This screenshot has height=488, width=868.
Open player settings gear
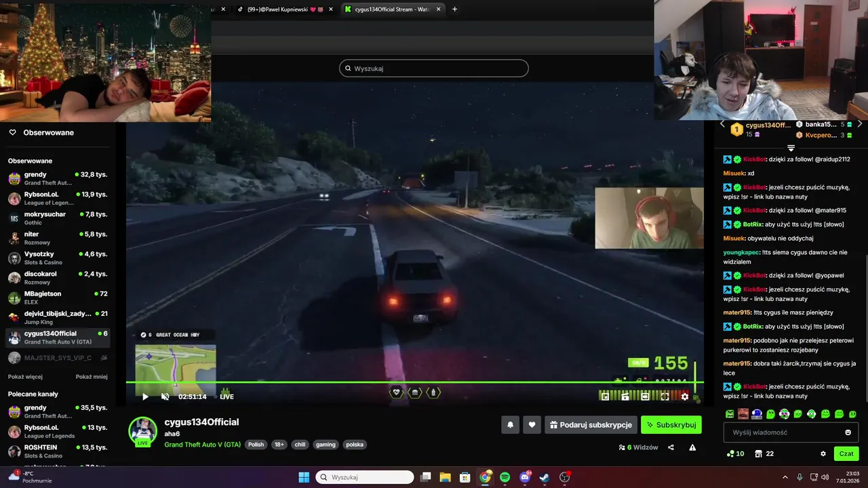coord(685,396)
